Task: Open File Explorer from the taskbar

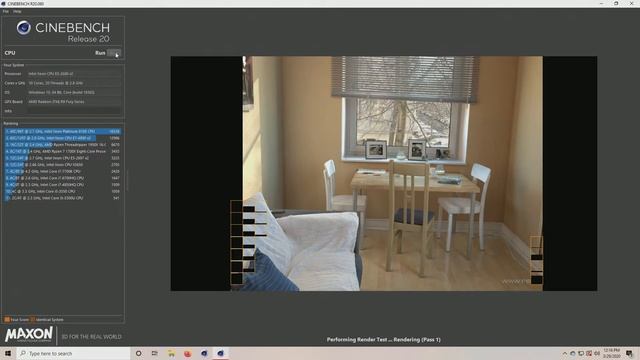Action: [x=171, y=353]
